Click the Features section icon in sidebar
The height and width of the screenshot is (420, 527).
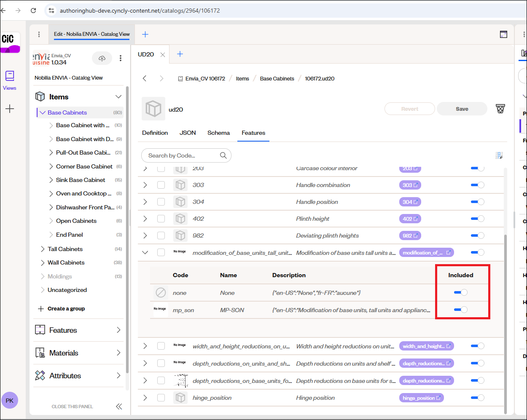pos(40,330)
